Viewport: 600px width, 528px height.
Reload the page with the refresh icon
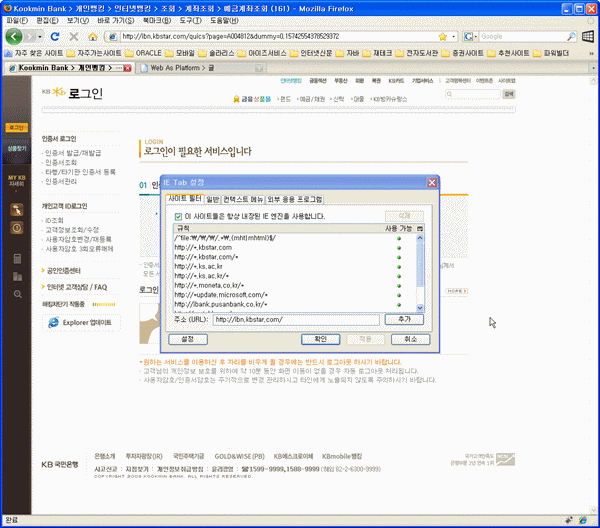[x=55, y=36]
